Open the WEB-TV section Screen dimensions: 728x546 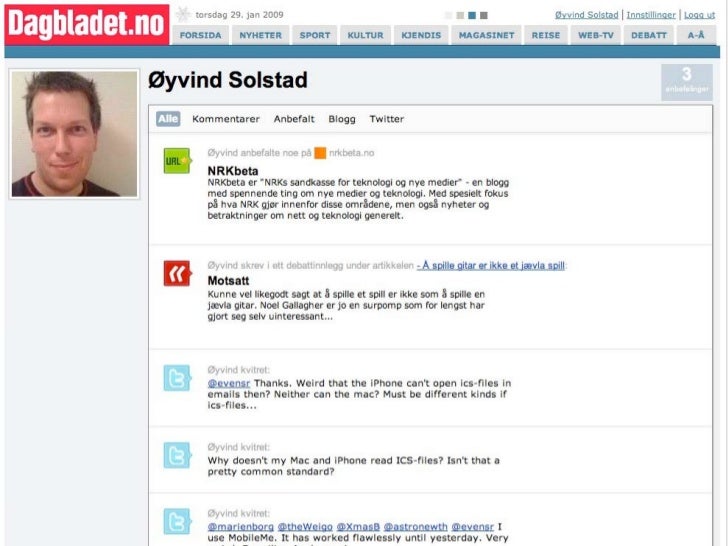pyautogui.click(x=596, y=35)
